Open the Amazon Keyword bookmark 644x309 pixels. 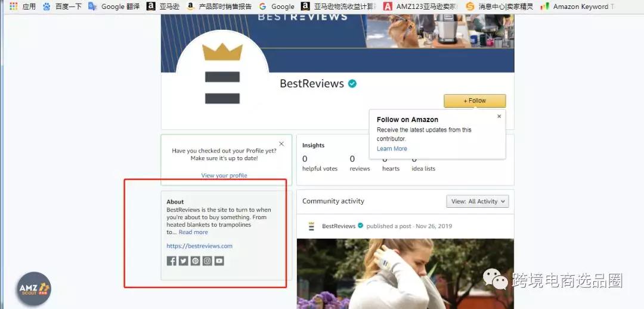click(578, 7)
